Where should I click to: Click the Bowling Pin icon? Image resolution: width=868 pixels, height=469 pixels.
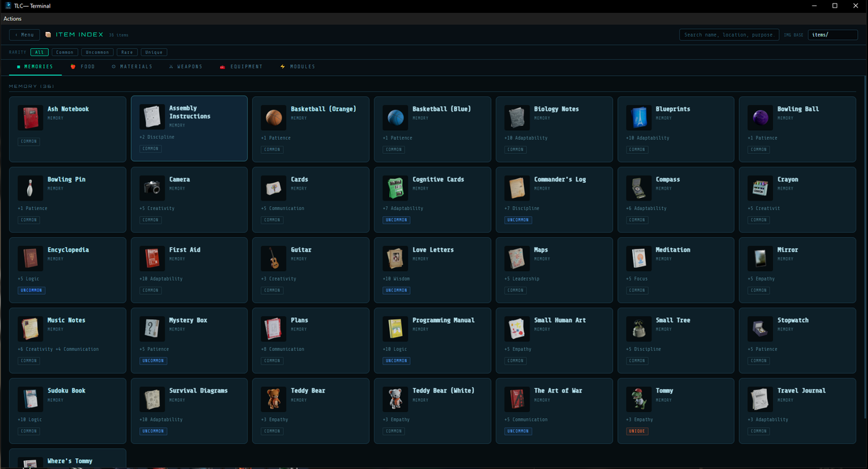pyautogui.click(x=30, y=188)
